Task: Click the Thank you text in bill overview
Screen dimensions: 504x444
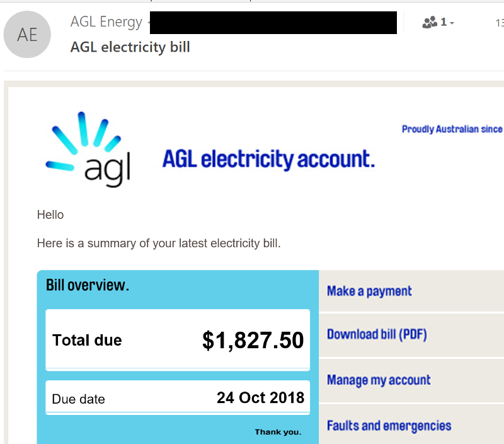Action: [x=278, y=432]
